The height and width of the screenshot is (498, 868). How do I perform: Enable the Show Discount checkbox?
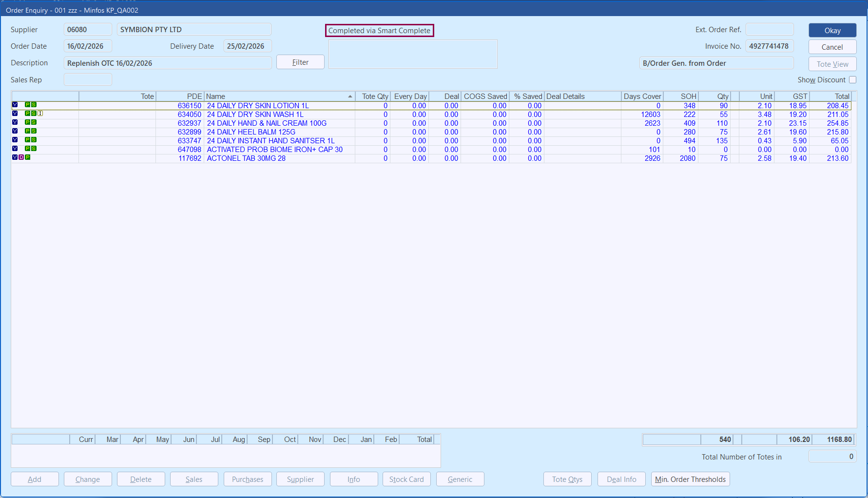(852, 80)
